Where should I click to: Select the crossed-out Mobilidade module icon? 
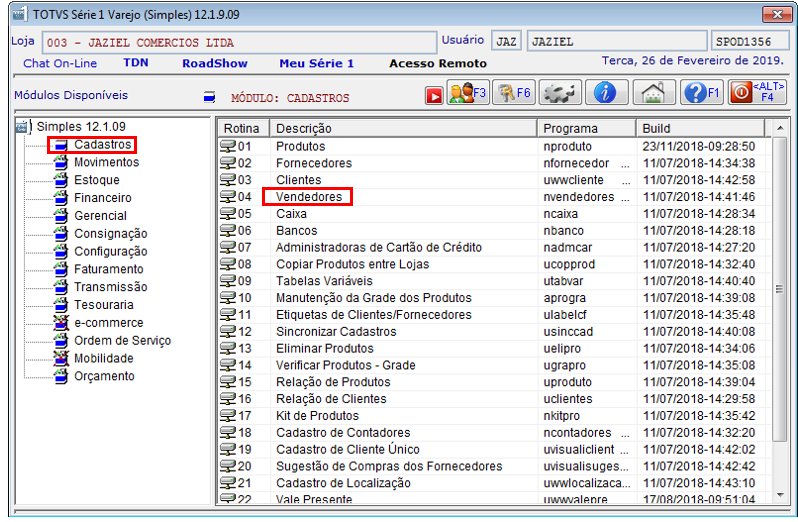tap(61, 358)
